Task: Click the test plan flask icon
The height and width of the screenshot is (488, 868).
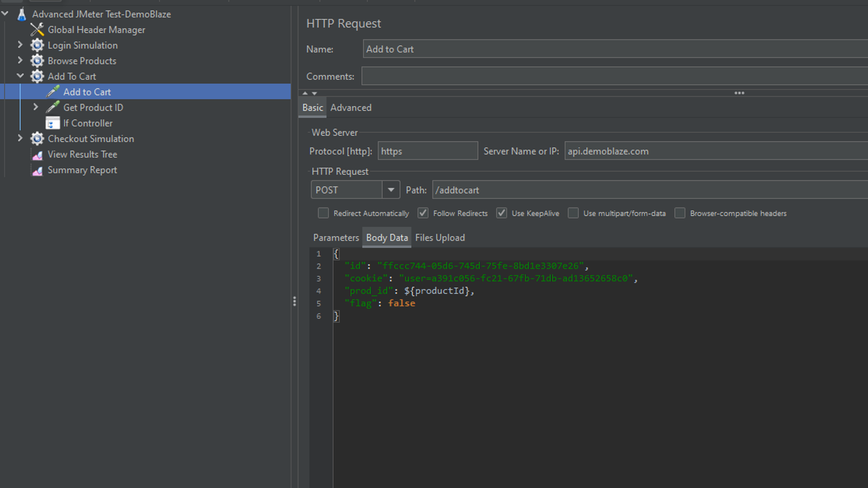Action: coord(22,14)
